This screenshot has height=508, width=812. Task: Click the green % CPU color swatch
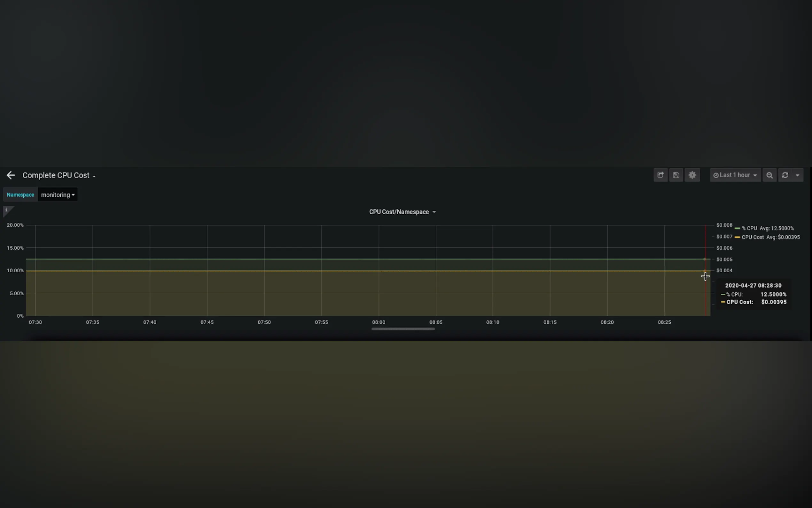click(x=738, y=228)
